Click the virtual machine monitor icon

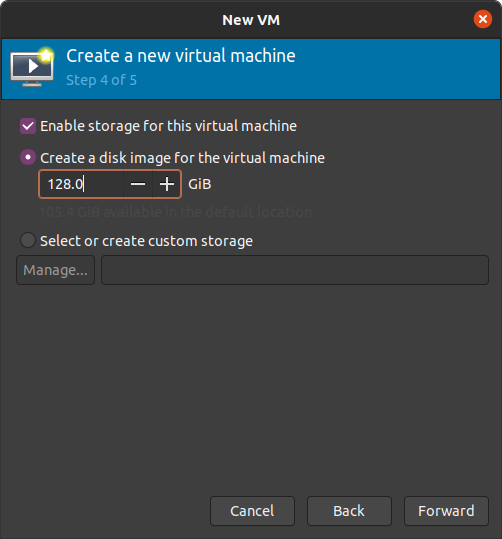coord(32,66)
